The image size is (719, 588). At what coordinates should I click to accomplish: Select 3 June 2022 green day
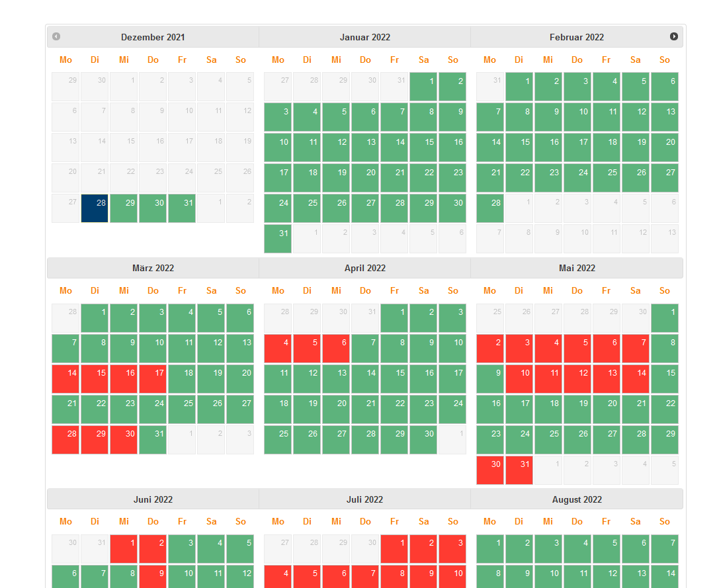(182, 549)
